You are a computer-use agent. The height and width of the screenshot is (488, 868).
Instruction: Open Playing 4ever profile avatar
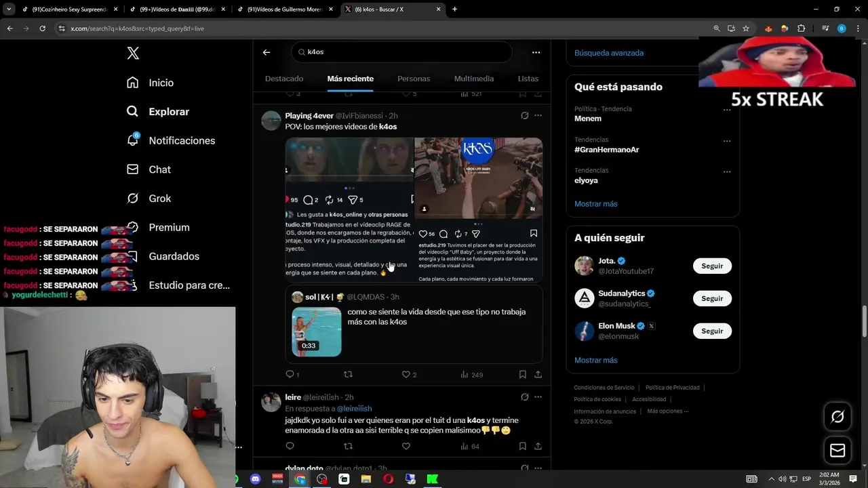pyautogui.click(x=271, y=121)
